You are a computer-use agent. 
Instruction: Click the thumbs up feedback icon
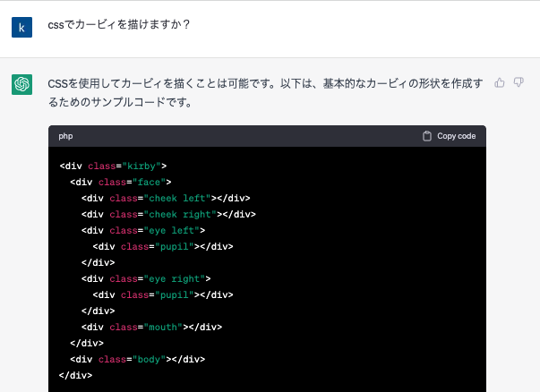[x=500, y=82]
